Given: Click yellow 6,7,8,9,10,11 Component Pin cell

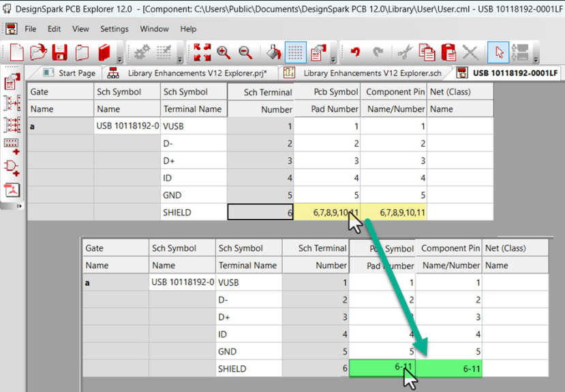Looking at the screenshot, I should point(394,213).
